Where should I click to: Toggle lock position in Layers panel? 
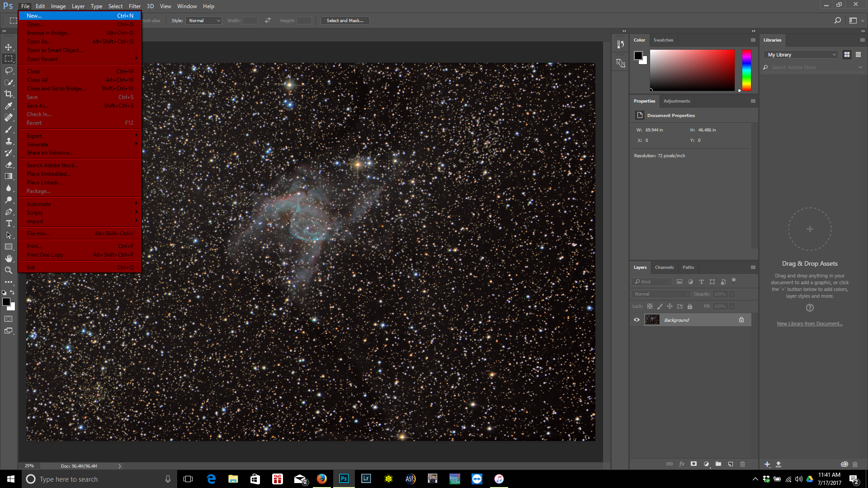click(670, 306)
